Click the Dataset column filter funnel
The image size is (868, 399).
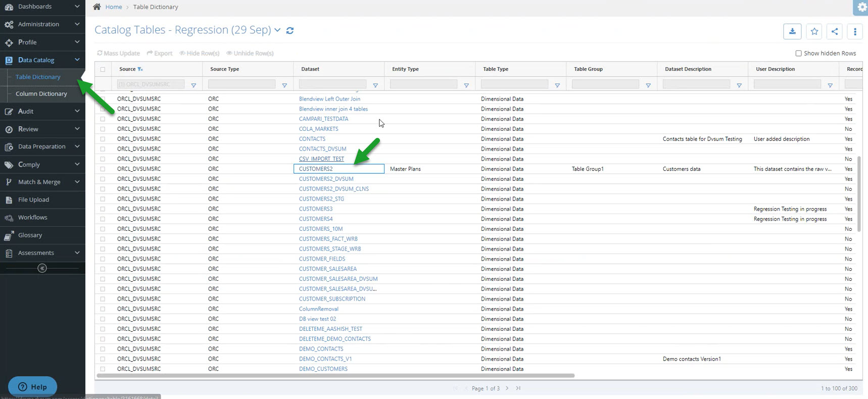click(375, 85)
